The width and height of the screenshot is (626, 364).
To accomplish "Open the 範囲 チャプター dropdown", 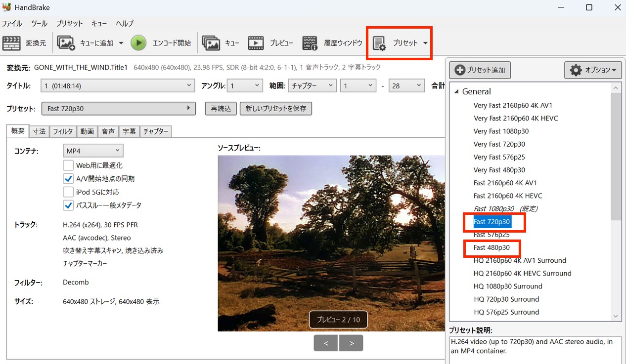I will [313, 86].
